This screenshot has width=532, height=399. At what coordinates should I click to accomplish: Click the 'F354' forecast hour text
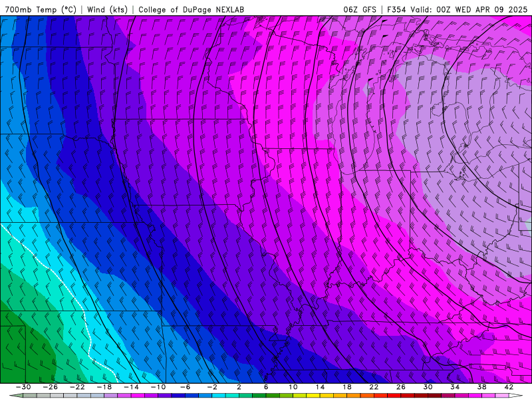(397, 9)
